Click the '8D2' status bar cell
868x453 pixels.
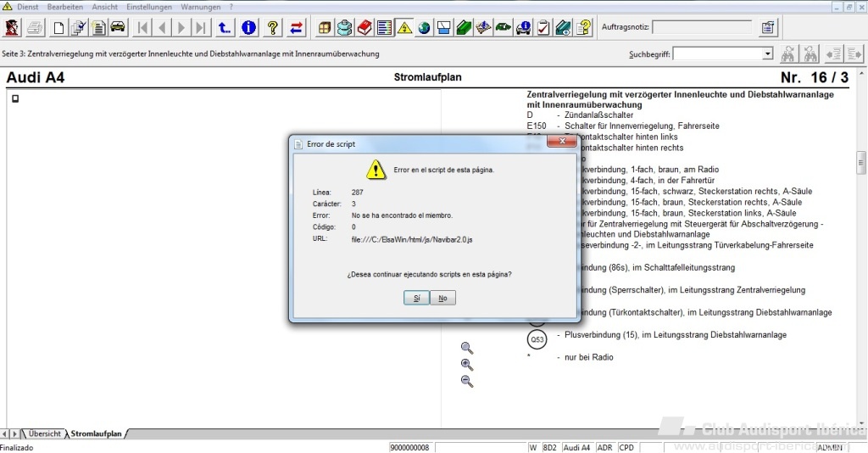(549, 447)
